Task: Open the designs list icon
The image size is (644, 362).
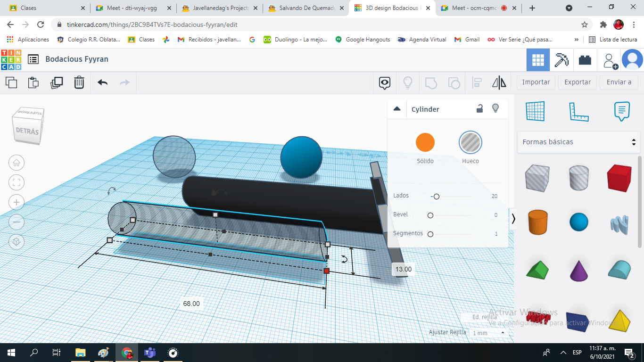Action: tap(33, 59)
